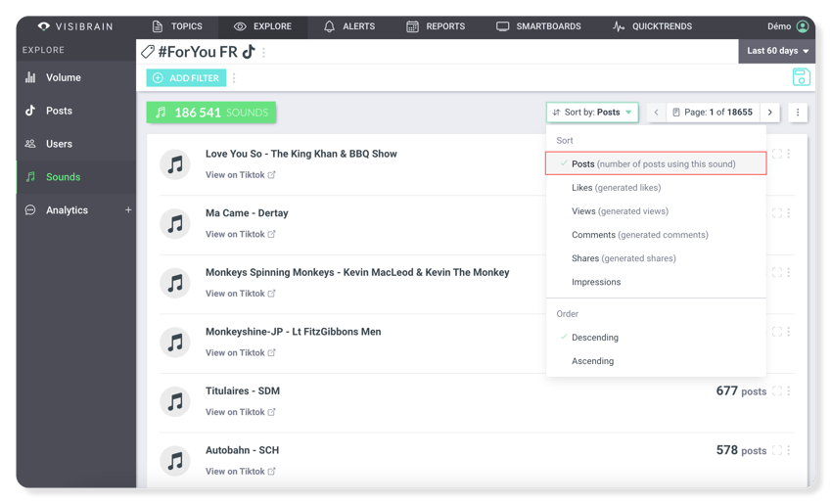View Autobahn - SCH on Tiktok

click(241, 471)
